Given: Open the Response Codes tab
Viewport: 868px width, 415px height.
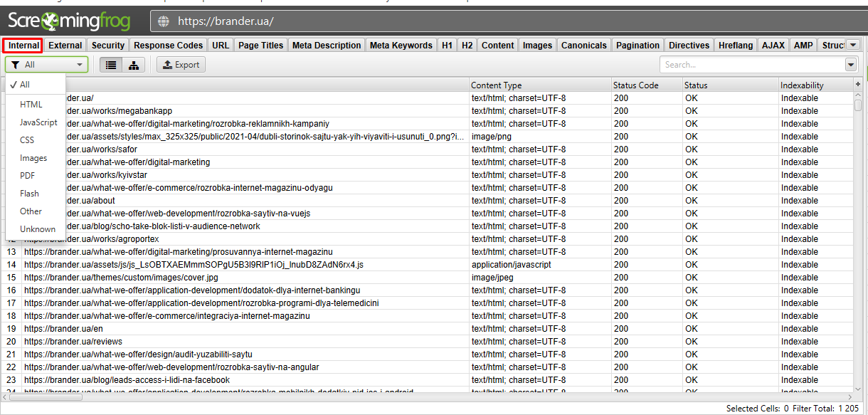Looking at the screenshot, I should click(169, 45).
